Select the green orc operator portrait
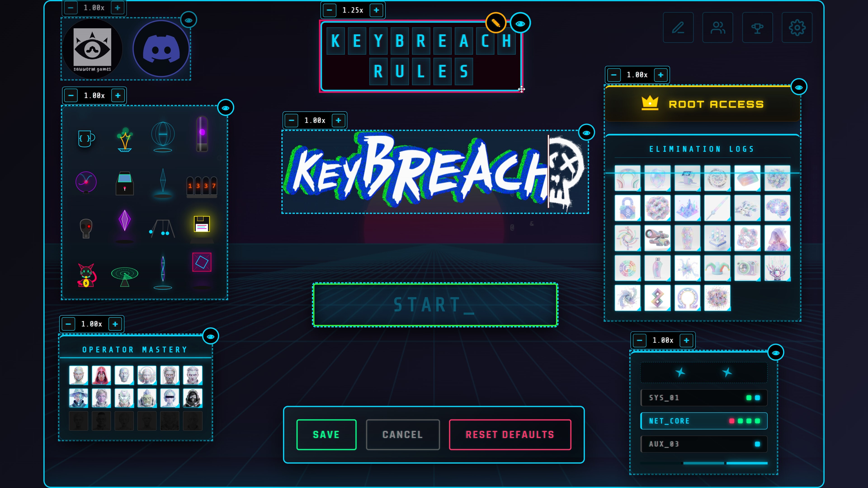This screenshot has height=488, width=868. tap(147, 398)
